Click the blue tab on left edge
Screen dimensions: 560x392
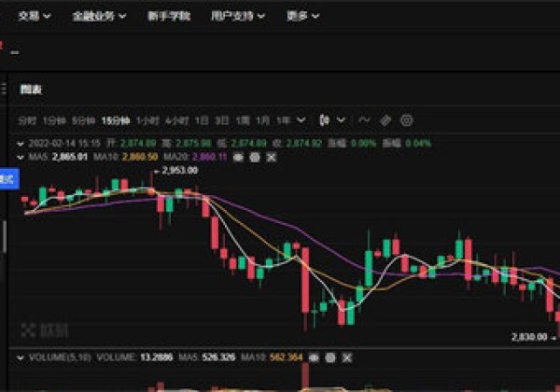click(9, 179)
